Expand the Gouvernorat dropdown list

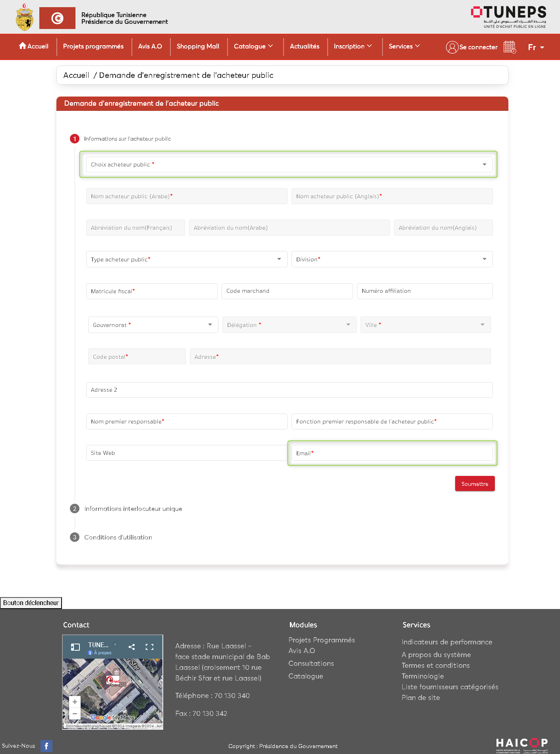153,325
